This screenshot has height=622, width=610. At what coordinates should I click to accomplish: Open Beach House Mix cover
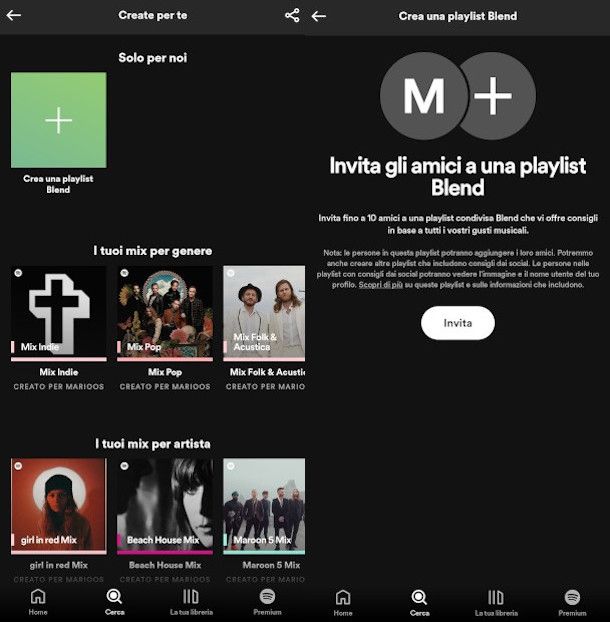click(x=165, y=506)
